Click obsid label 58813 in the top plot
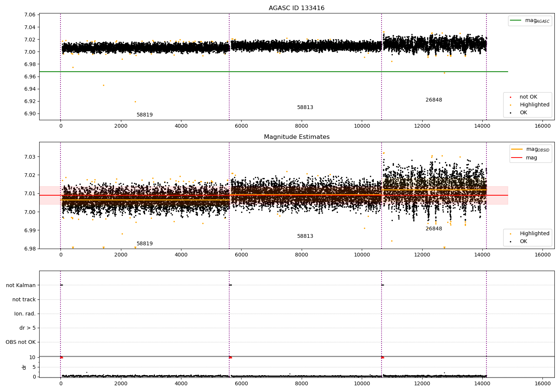 [305, 108]
